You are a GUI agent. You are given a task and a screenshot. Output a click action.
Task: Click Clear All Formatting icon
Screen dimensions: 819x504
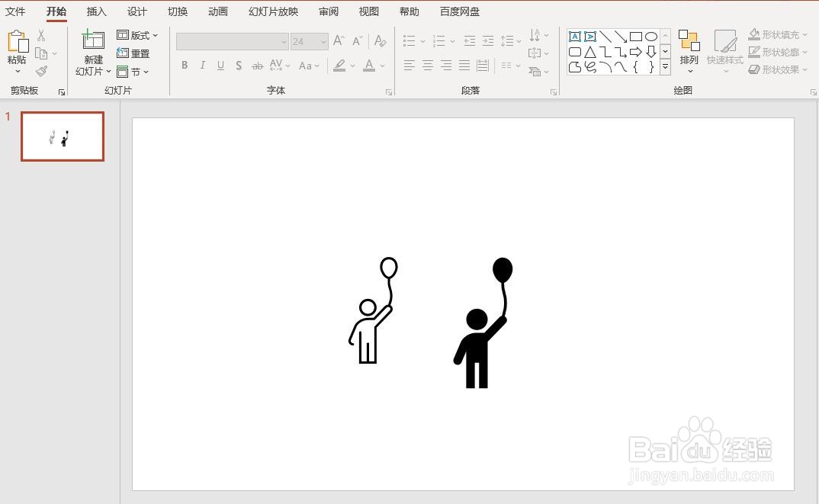[x=381, y=40]
